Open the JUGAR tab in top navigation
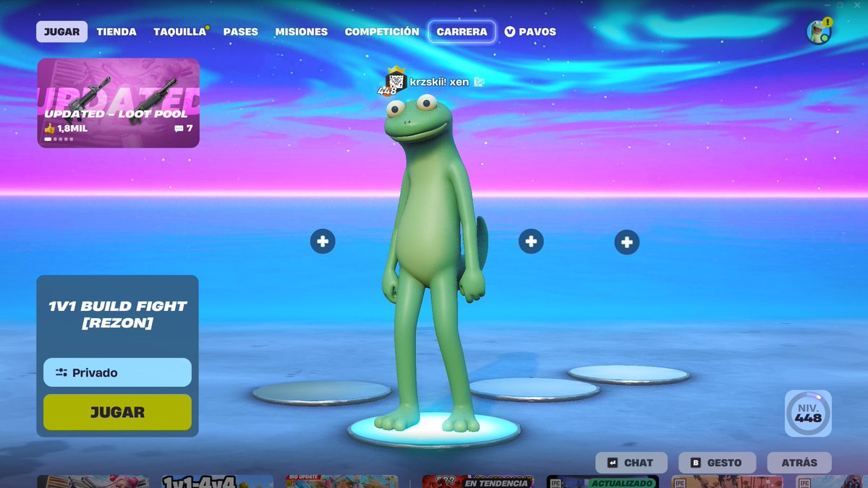868x488 pixels. point(62,32)
